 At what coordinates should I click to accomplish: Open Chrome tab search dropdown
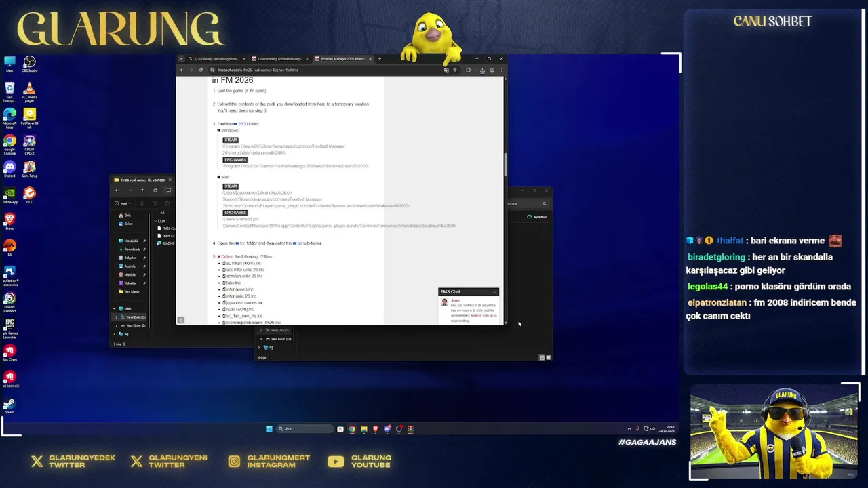click(x=181, y=59)
